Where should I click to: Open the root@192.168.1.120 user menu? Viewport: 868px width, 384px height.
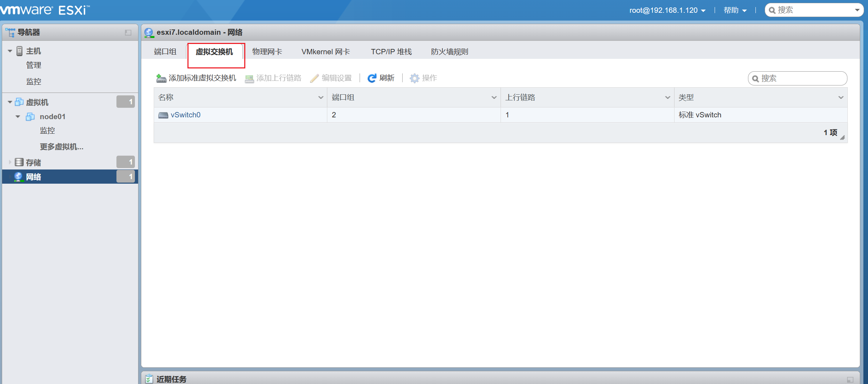click(x=667, y=10)
